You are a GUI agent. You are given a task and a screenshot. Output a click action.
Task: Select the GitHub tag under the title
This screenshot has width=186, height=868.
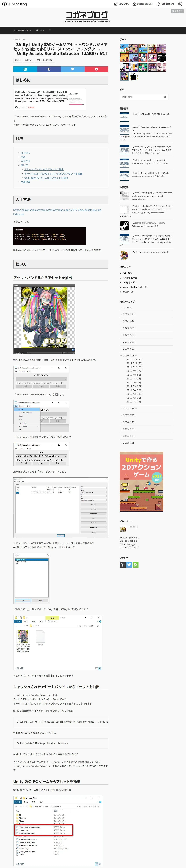[x=29, y=60]
